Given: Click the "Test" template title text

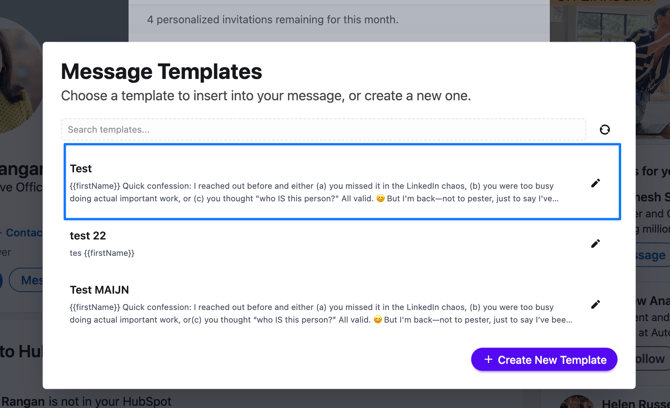Looking at the screenshot, I should pyautogui.click(x=81, y=169).
